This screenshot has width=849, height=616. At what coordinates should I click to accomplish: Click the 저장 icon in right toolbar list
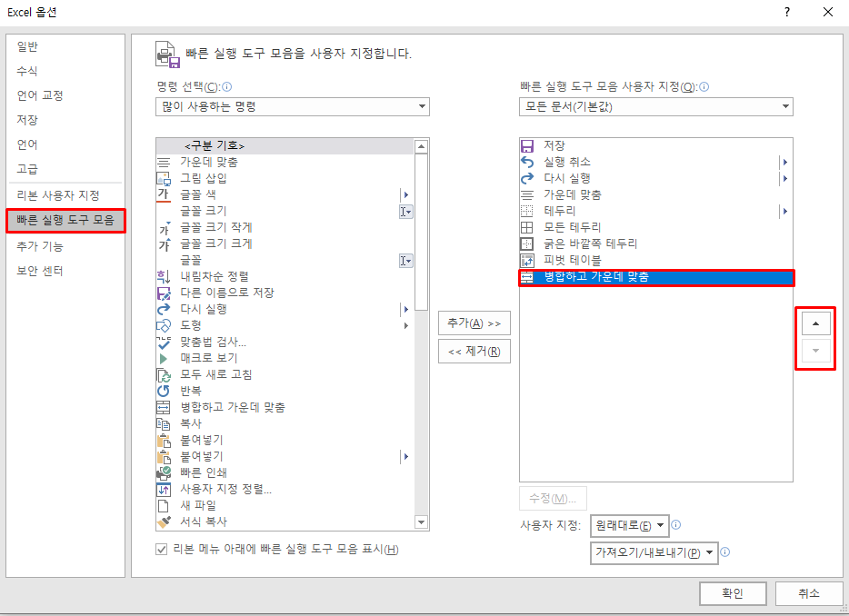[527, 146]
